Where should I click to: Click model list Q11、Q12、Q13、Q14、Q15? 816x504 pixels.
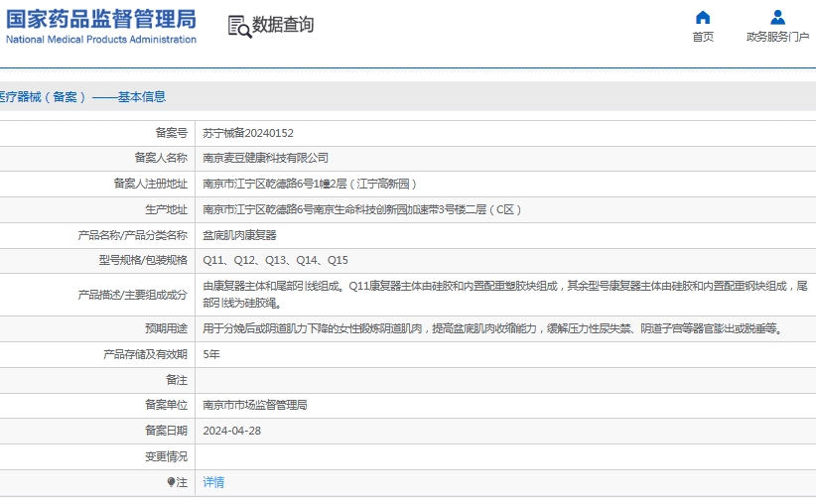click(275, 260)
